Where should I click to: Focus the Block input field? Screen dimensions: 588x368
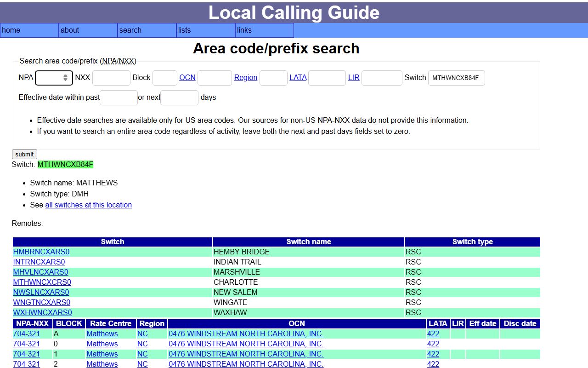[165, 78]
